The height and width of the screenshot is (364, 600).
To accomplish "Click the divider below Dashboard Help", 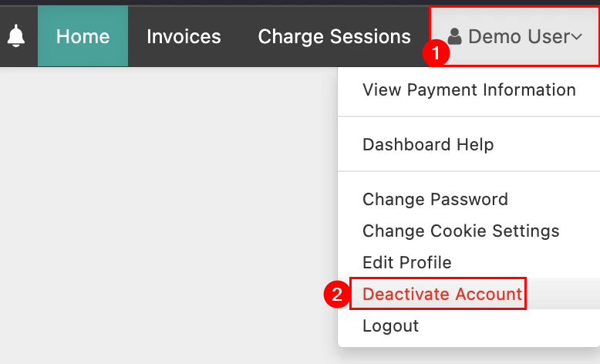I will click(x=469, y=171).
